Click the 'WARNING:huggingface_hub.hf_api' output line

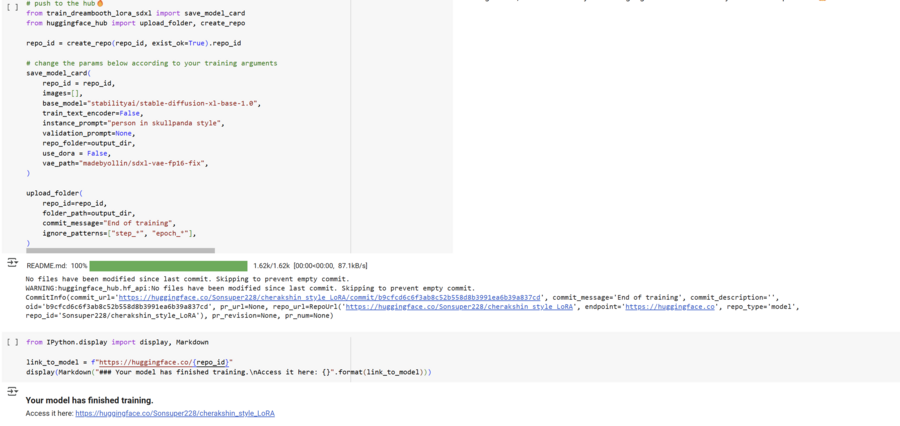click(x=251, y=288)
